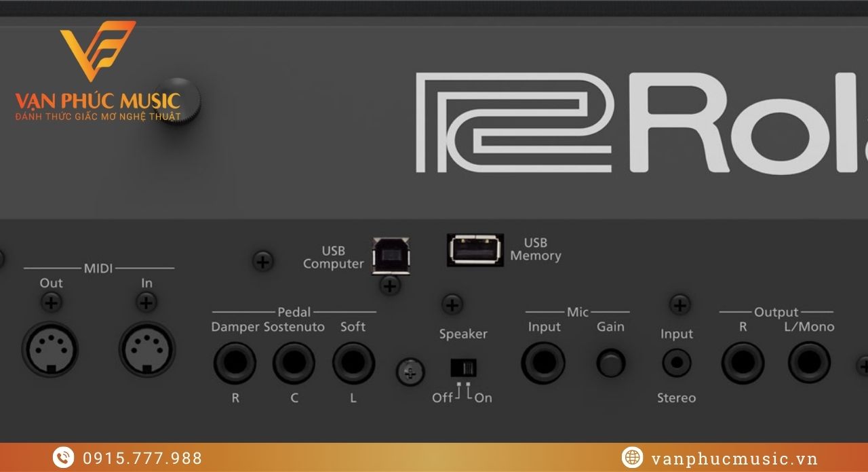Click the Damper pedal jack
This screenshot has height=472, width=868.
[235, 363]
